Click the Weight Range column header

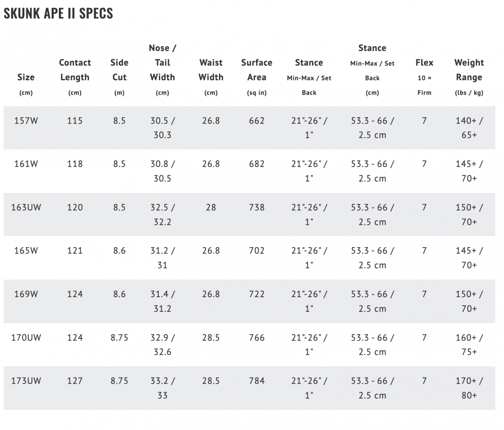[469, 77]
